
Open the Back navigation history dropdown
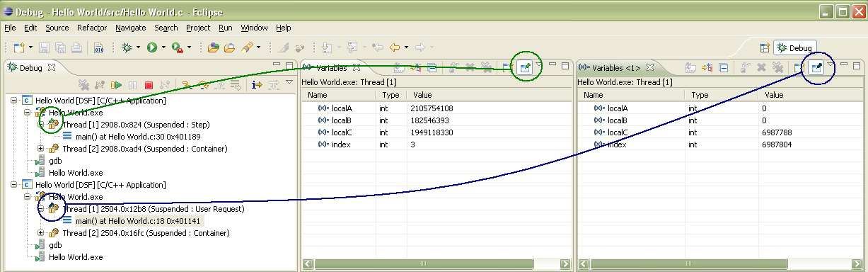[406, 47]
